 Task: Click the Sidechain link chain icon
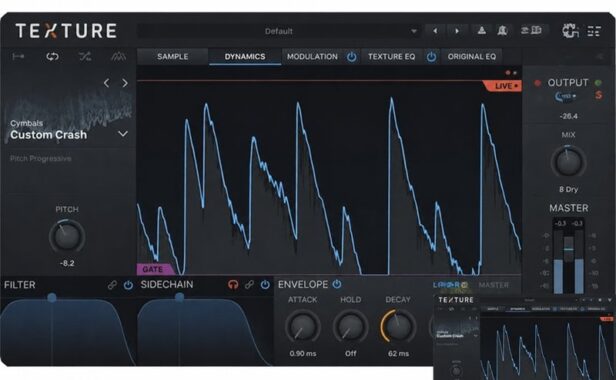[x=249, y=285]
